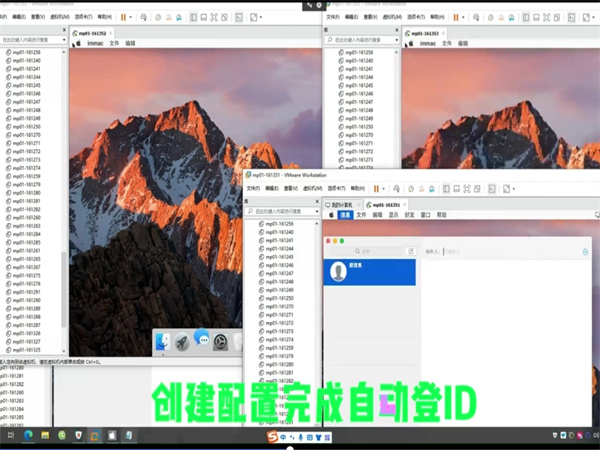Viewport: 600px width, 450px height.
Task: Open the Messages app in the dock
Action: (x=201, y=340)
